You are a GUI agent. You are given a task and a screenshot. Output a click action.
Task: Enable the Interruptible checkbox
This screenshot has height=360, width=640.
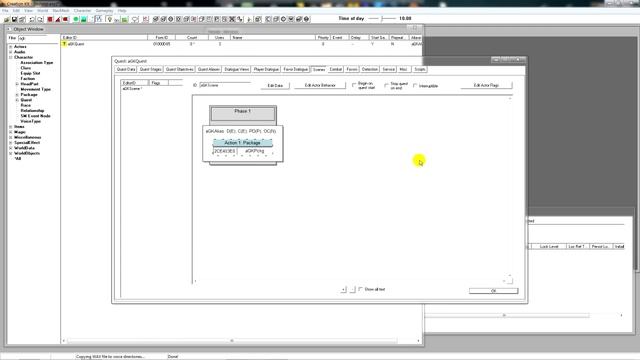415,86
